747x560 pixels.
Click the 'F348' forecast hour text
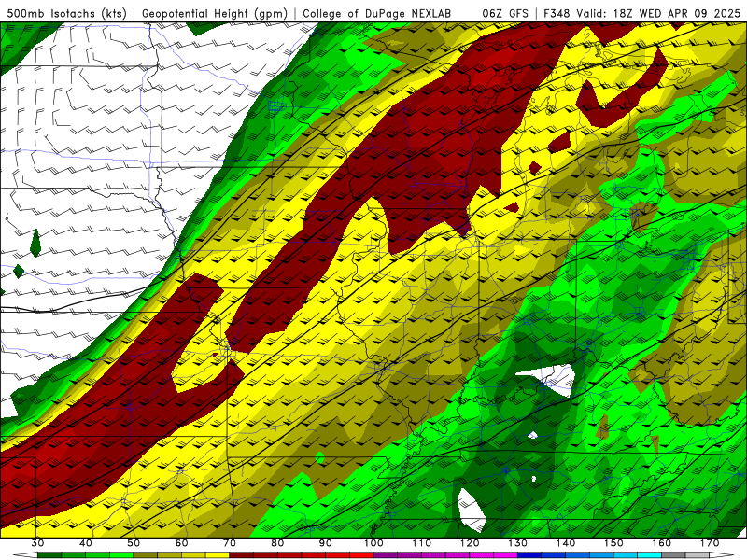[x=557, y=13]
